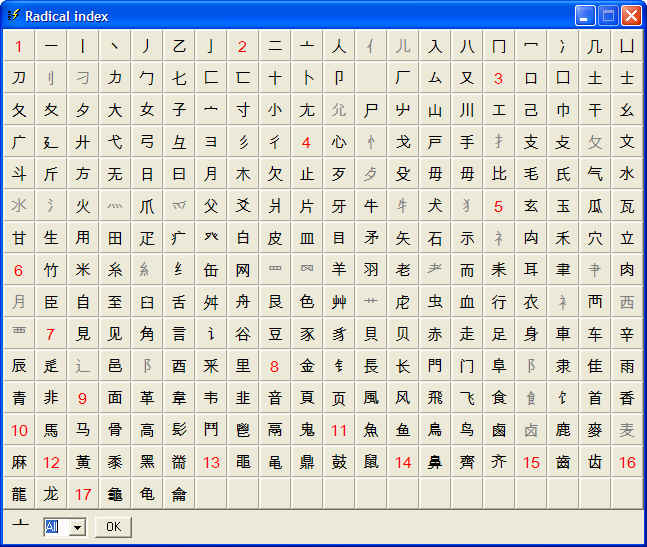Viewport: 647px width, 547px height.
Task: Pick the radical 弓 (bow)
Action: pos(147,142)
